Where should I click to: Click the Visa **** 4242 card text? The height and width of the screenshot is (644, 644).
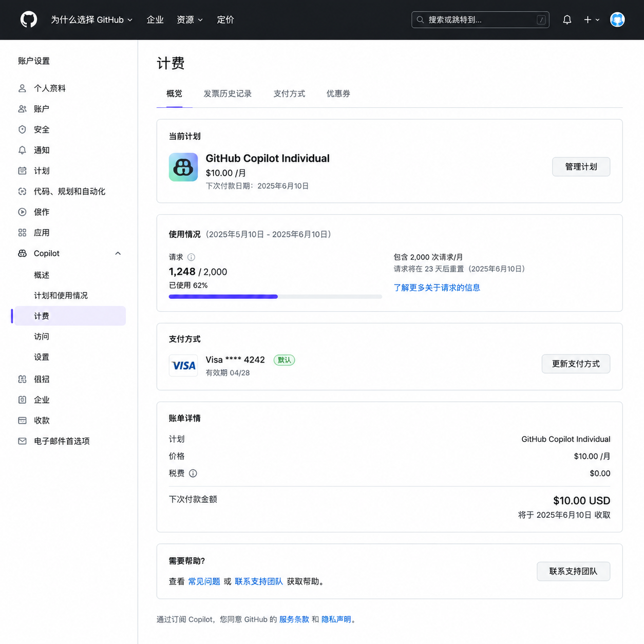coord(235,359)
